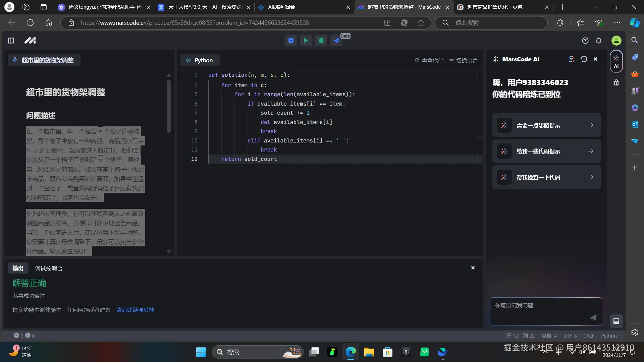Open the MarsCode AI chat history icon
The width and height of the screenshot is (644, 362).
point(584,59)
